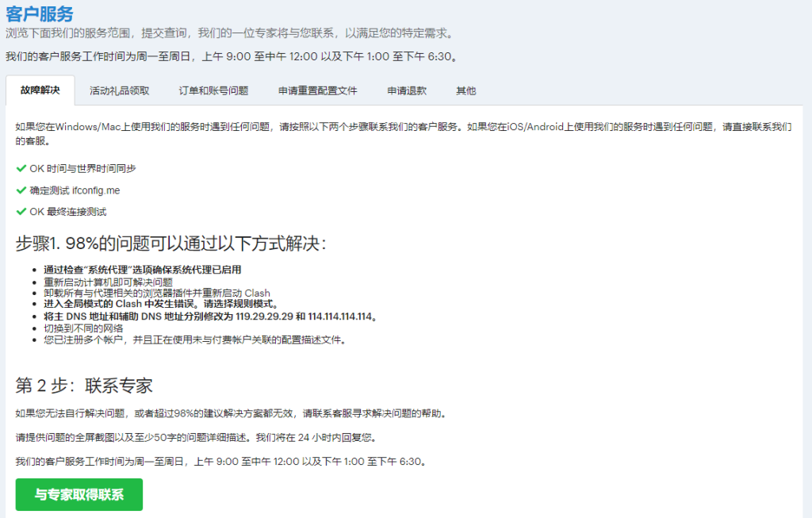Open the 故障解决 tab
The image size is (812, 518).
[40, 90]
